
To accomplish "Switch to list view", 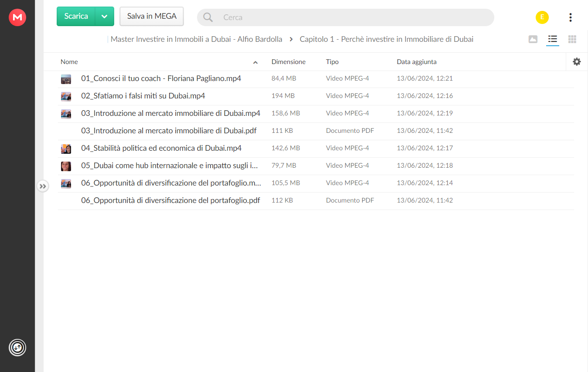I will 553,39.
